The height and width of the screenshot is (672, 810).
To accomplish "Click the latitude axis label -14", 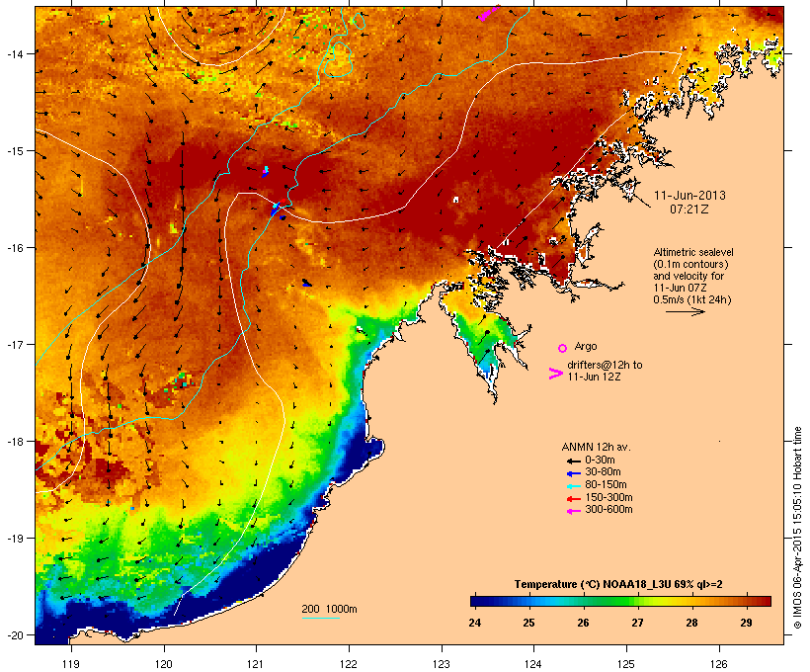I will 15,53.
